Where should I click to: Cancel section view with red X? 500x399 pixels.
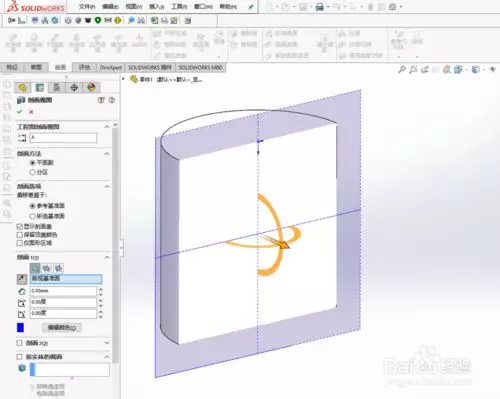click(31, 112)
